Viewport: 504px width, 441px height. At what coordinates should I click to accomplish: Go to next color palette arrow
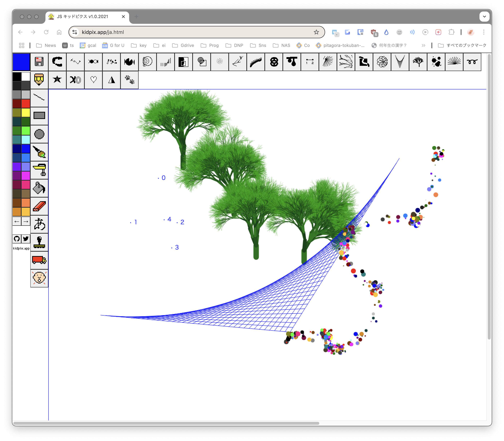point(26,221)
